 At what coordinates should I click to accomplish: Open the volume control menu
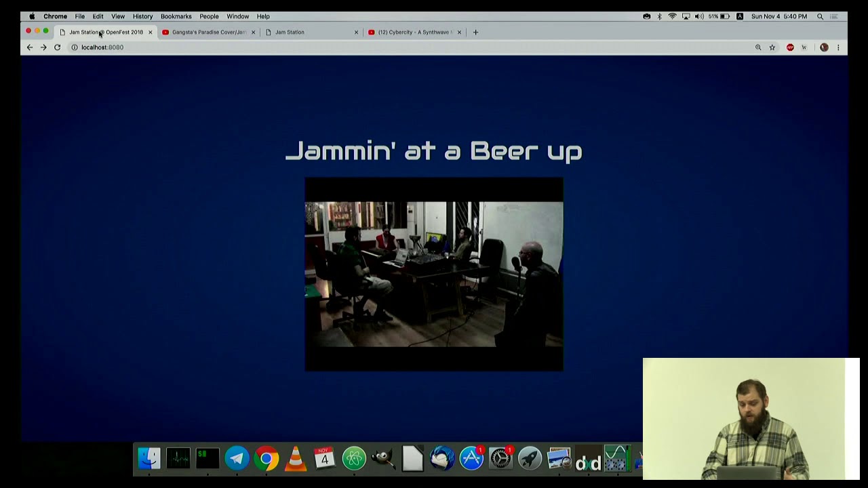point(699,16)
